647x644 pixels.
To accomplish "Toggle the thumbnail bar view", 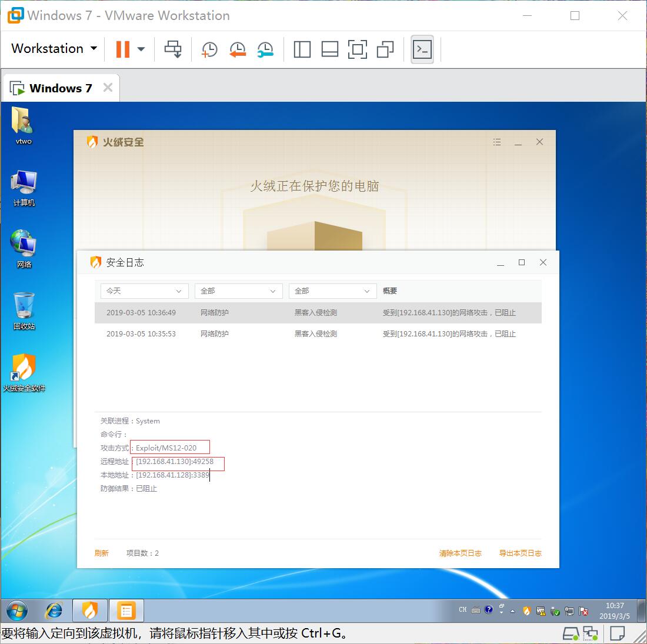I will pyautogui.click(x=329, y=49).
